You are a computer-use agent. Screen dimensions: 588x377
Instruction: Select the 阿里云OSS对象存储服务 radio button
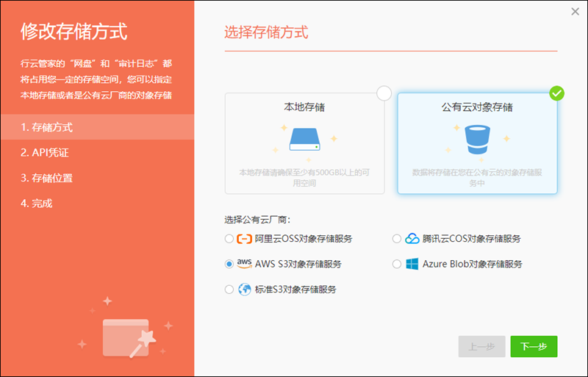[229, 239]
